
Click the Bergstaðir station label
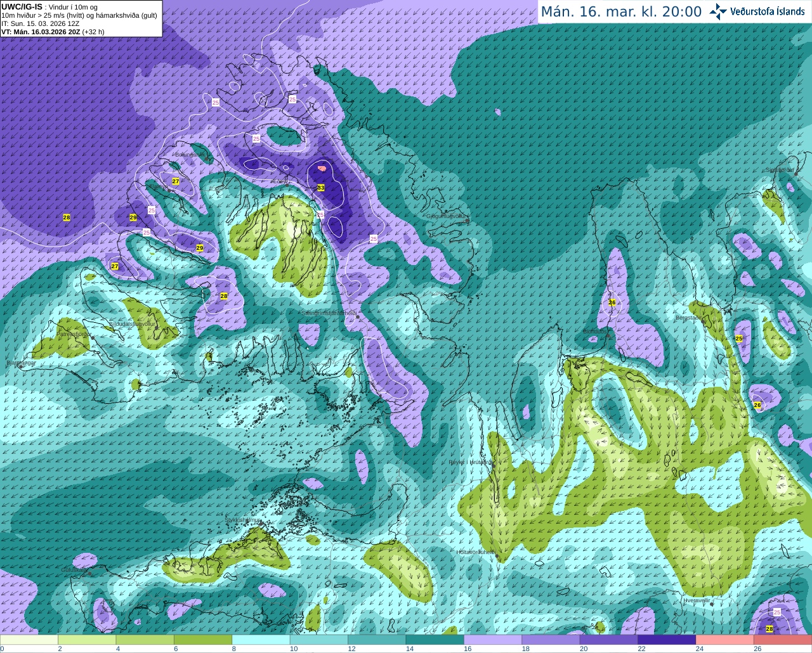pos(689,318)
